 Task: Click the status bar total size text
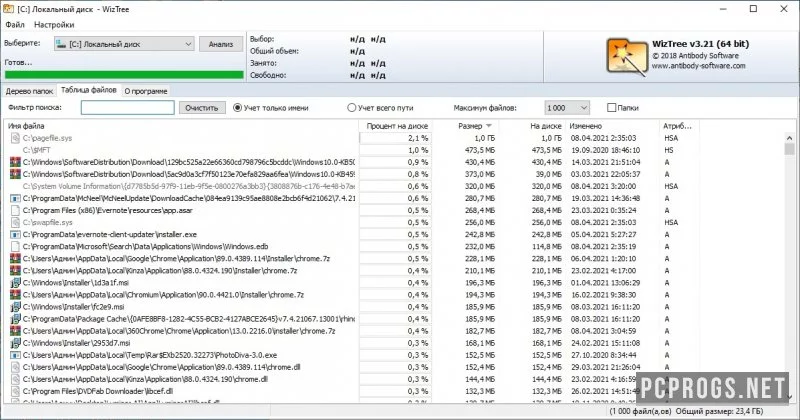[719, 411]
